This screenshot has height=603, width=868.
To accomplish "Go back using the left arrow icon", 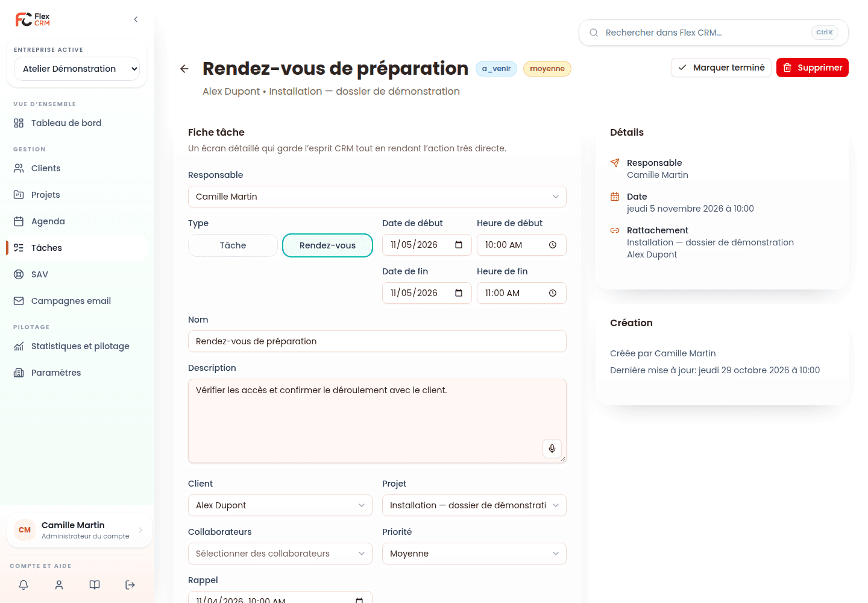I will click(184, 69).
